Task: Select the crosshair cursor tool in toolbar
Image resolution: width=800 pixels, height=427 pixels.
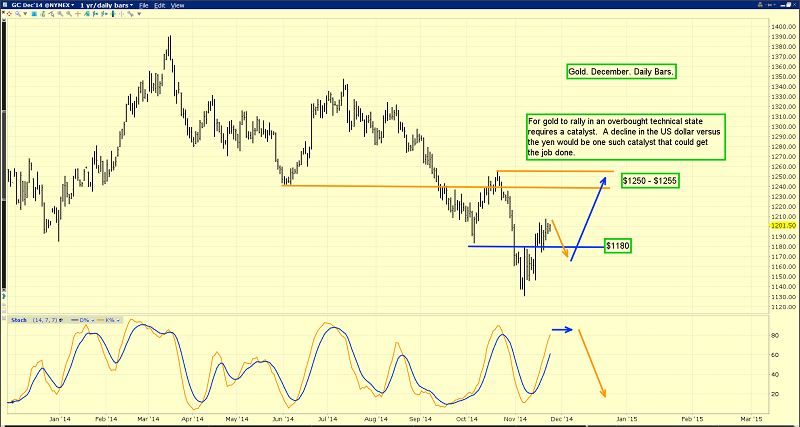Action: [78, 14]
